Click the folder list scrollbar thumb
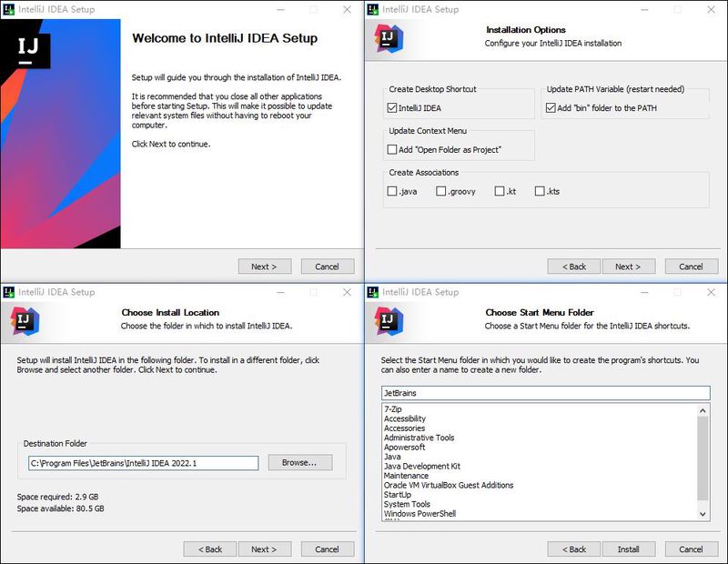Viewport: 728px width, 564px height. coord(703,458)
